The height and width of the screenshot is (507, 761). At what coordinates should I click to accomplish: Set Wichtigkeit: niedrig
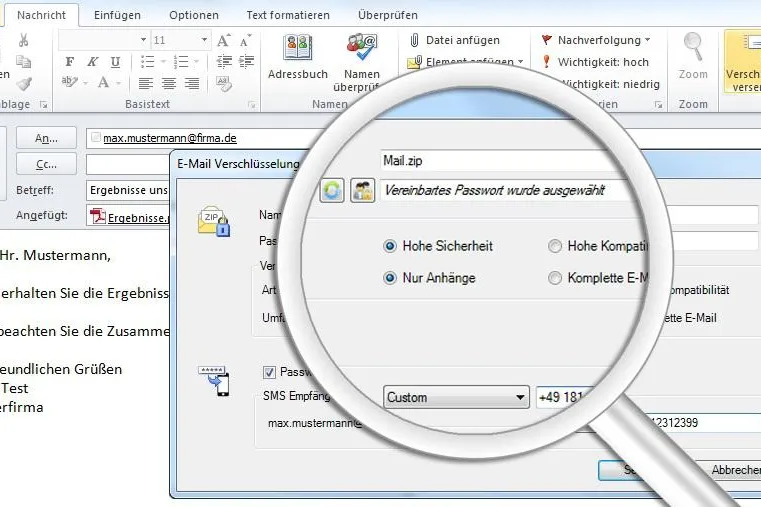611,84
